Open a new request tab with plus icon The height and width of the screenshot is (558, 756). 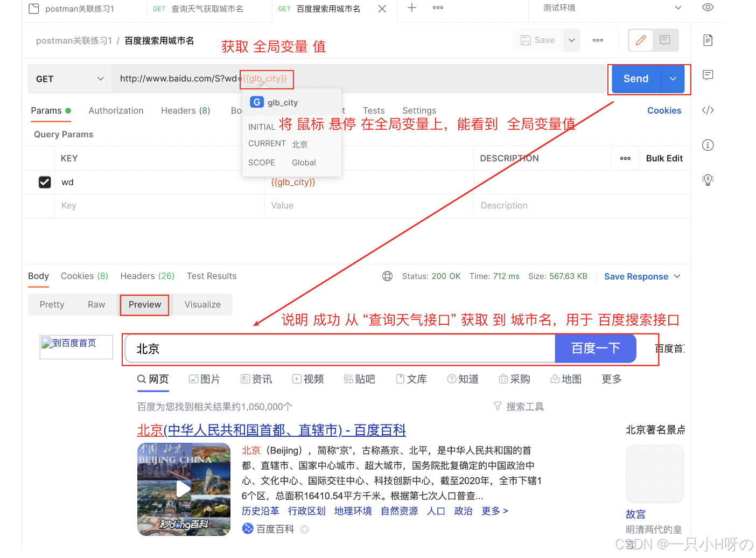tap(412, 8)
